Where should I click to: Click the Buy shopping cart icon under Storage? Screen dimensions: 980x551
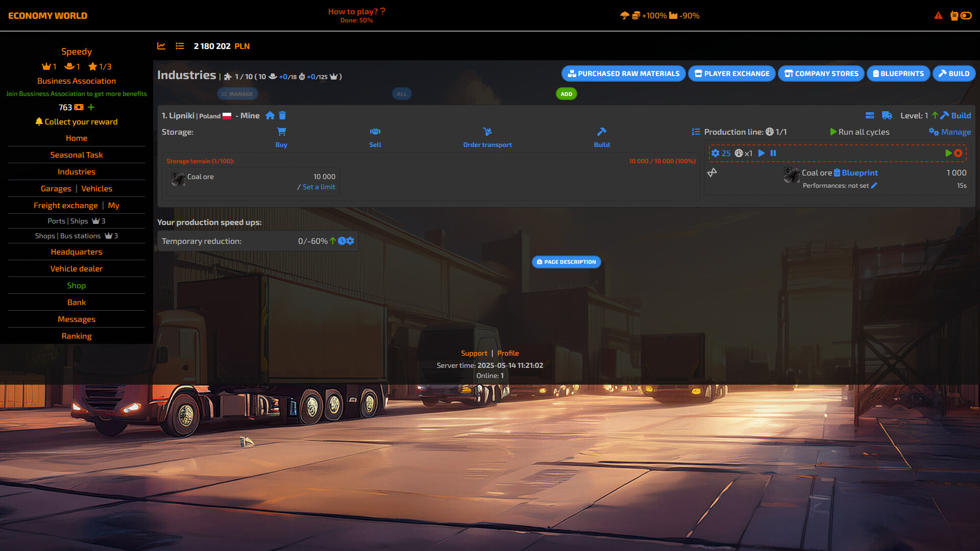[x=281, y=132]
